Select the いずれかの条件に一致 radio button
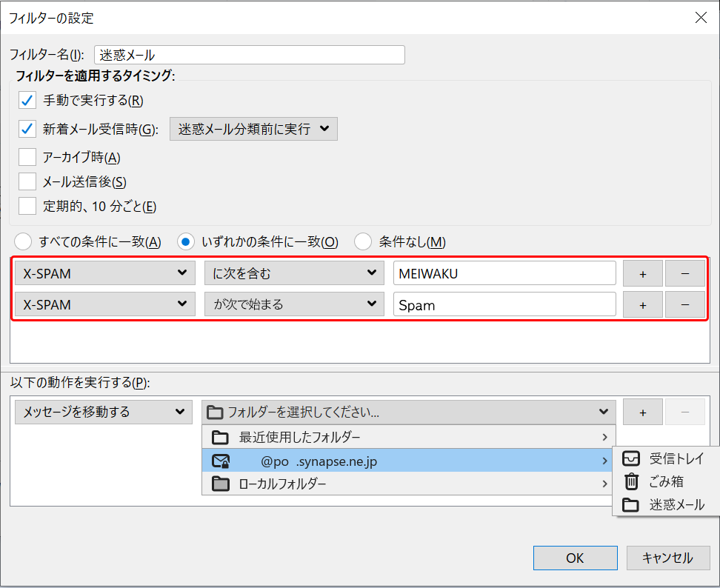The width and height of the screenshot is (720, 588). tap(186, 241)
